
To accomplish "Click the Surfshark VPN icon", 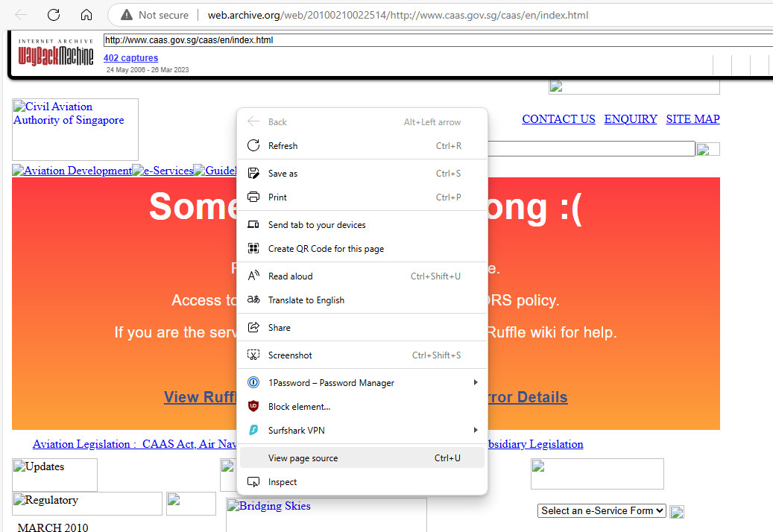I will click(253, 430).
